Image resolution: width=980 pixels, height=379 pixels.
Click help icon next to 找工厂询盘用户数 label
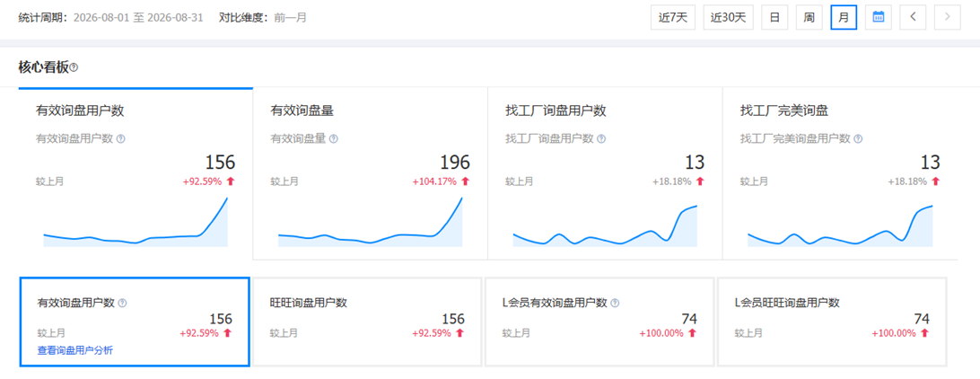pos(601,139)
